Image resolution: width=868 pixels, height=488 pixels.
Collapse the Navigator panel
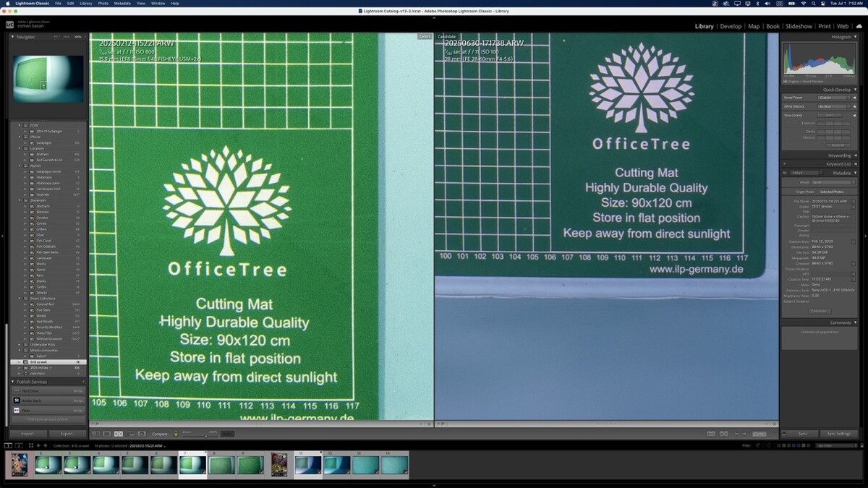(x=13, y=37)
